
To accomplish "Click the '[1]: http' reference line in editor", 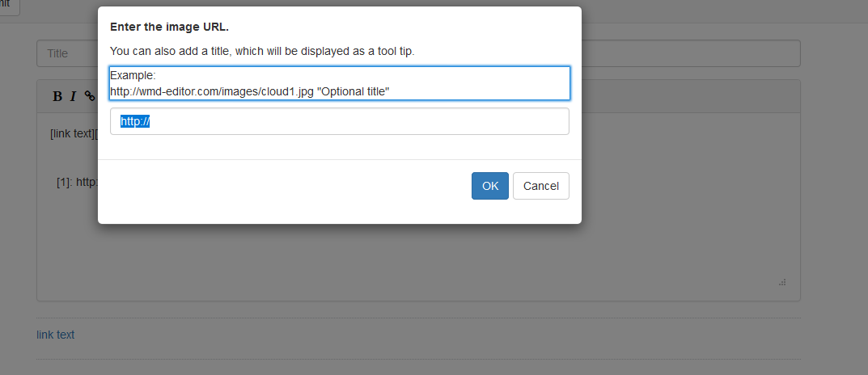I will (x=78, y=182).
